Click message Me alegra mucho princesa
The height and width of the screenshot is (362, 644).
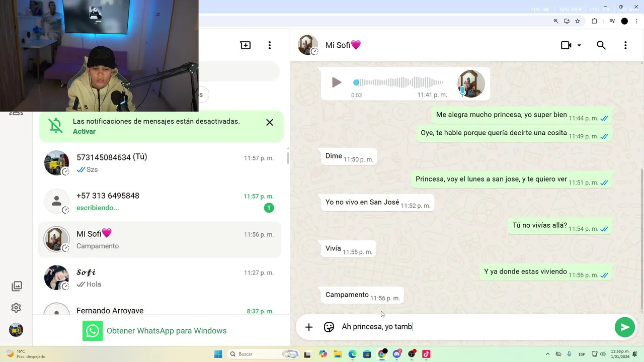pos(522,116)
